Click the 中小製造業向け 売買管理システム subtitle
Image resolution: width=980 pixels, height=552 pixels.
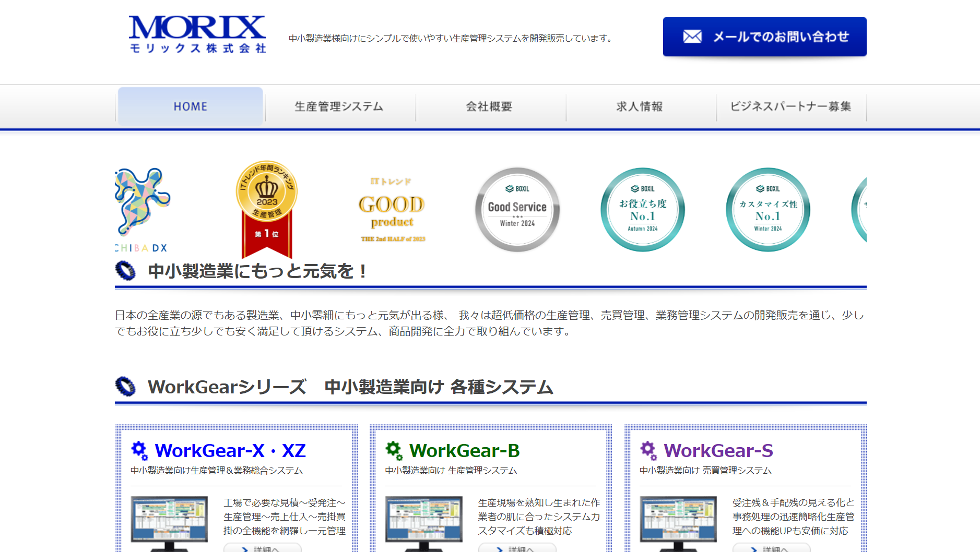tap(705, 471)
